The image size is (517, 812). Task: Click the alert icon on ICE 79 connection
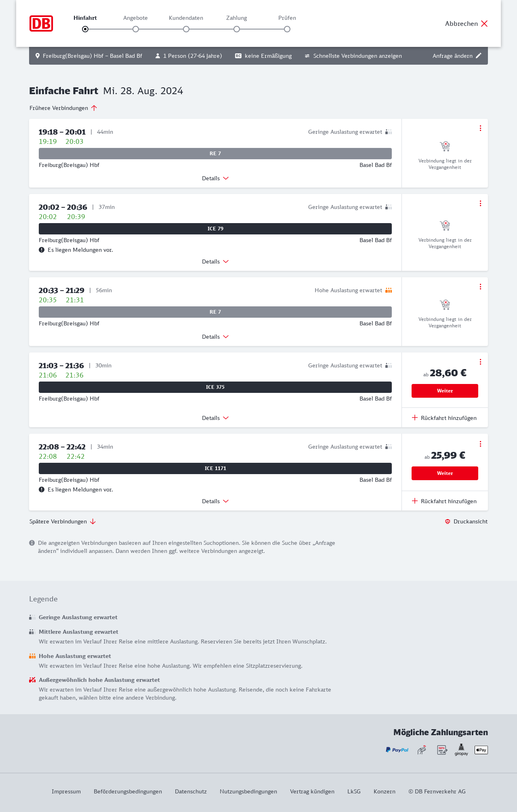tap(42, 250)
